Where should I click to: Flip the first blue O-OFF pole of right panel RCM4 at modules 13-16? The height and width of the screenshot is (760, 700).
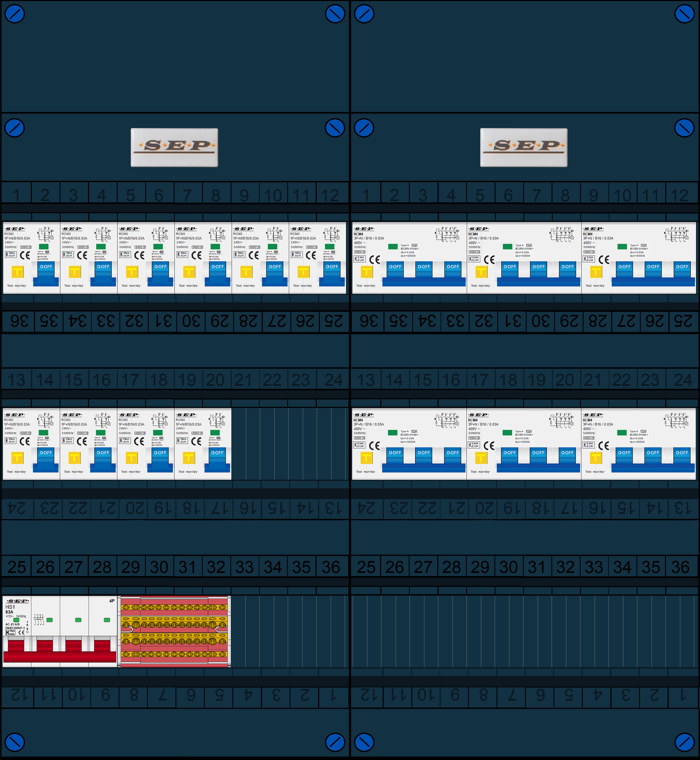(x=395, y=456)
